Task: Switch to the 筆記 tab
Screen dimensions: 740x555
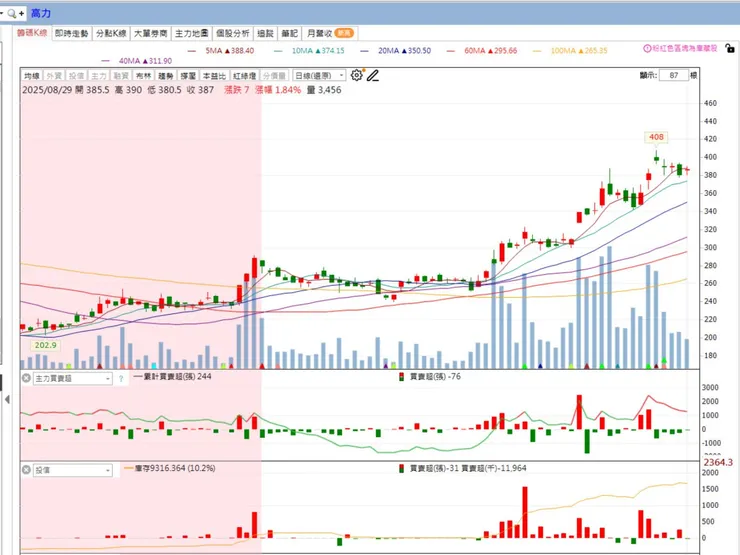Action: click(x=289, y=33)
